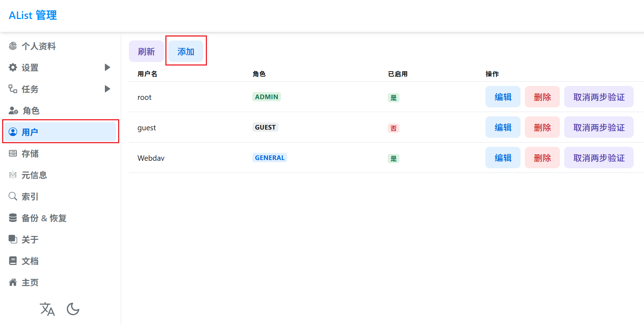Open the 索引 page
Image resolution: width=644 pixels, height=324 pixels.
pos(60,196)
